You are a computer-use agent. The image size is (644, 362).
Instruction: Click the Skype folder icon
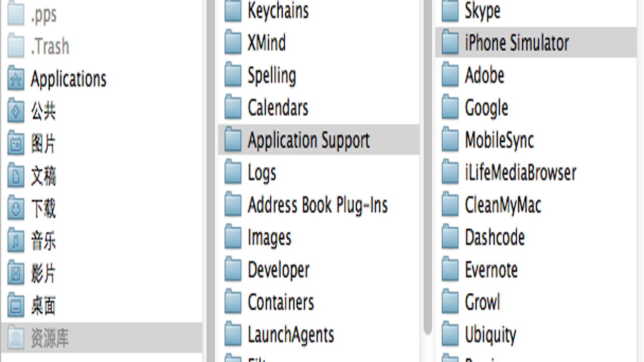click(x=450, y=11)
